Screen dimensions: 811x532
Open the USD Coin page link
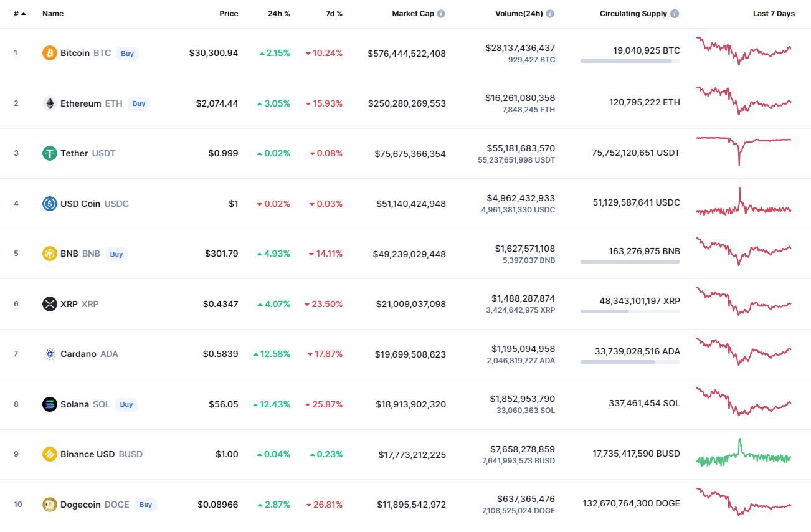click(80, 204)
